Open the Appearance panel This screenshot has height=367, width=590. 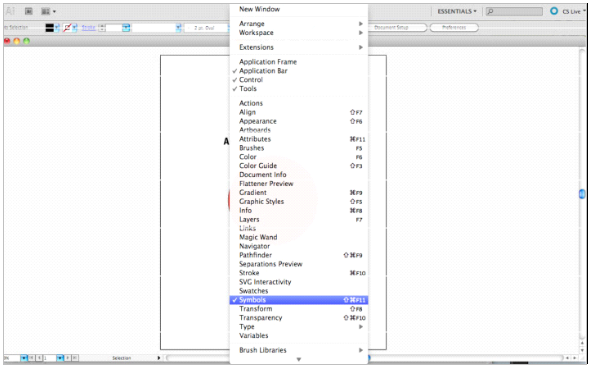[299, 121]
